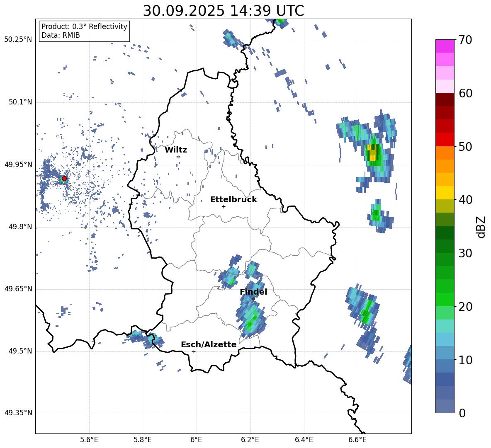Click the 49.95°N latitude label
The image size is (491, 448).
point(18,165)
